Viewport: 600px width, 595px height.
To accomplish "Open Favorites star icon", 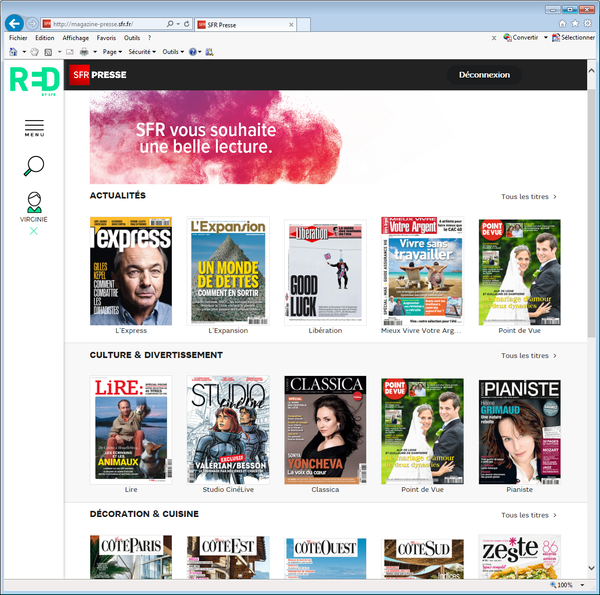I will 575,24.
